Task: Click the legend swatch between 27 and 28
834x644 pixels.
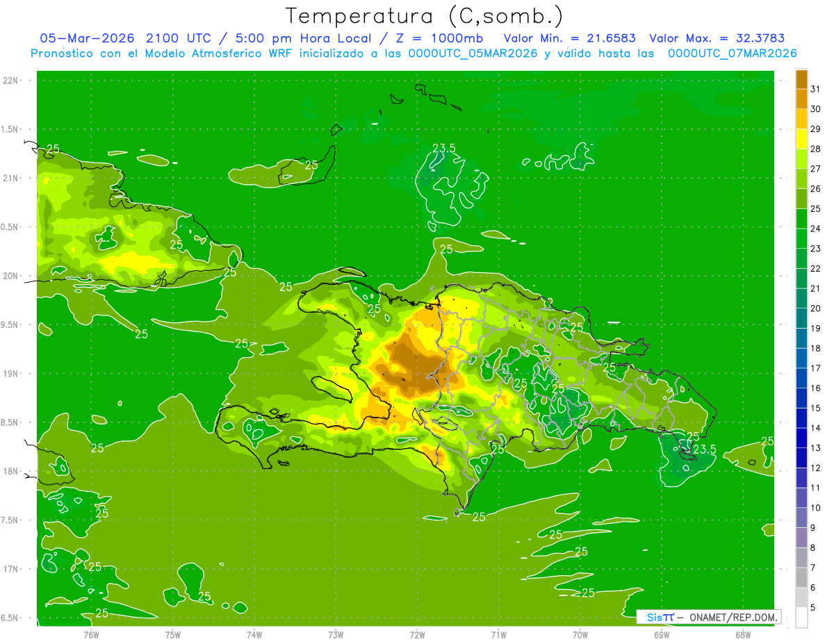Action: pos(802,158)
